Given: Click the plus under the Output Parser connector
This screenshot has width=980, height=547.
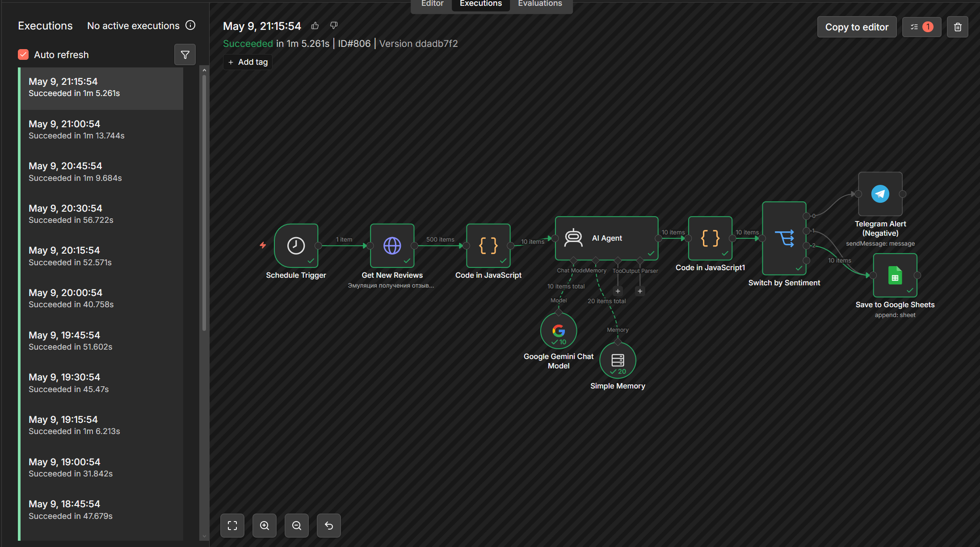Looking at the screenshot, I should [x=640, y=291].
